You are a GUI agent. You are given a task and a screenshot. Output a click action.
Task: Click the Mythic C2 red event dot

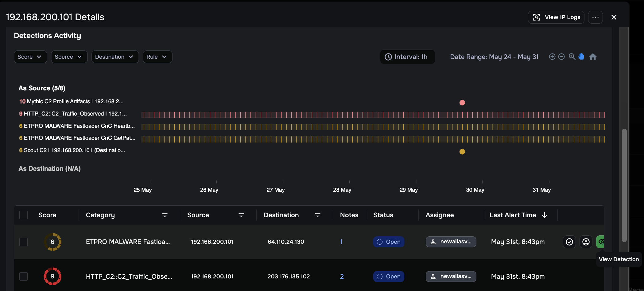click(462, 103)
